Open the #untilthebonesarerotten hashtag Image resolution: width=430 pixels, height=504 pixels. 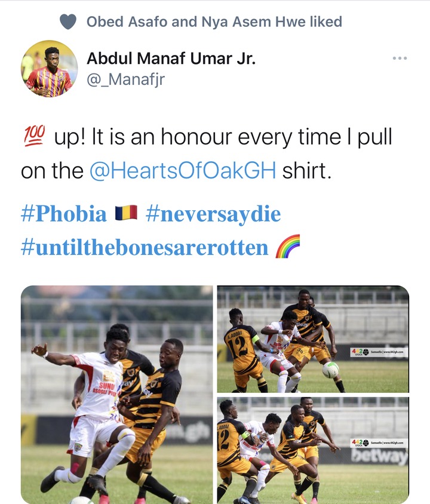pyautogui.click(x=145, y=247)
